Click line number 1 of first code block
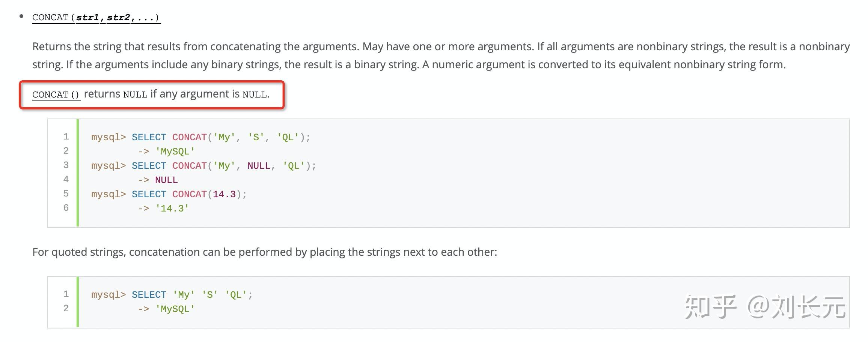 point(66,136)
